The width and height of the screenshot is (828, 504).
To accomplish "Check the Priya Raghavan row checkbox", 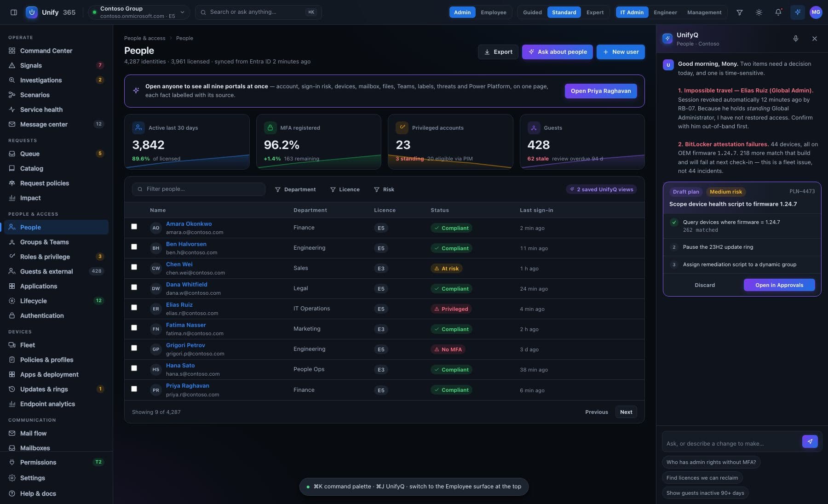I will click(134, 389).
